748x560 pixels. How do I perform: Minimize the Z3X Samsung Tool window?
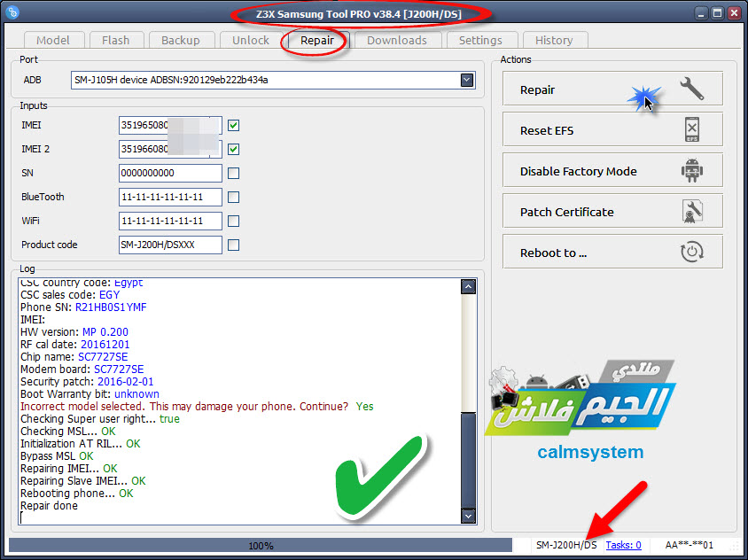[701, 13]
